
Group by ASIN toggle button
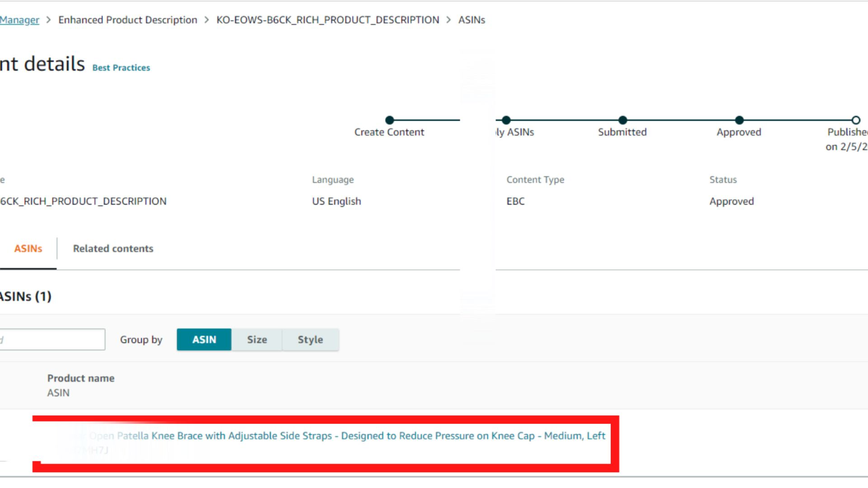(x=204, y=339)
